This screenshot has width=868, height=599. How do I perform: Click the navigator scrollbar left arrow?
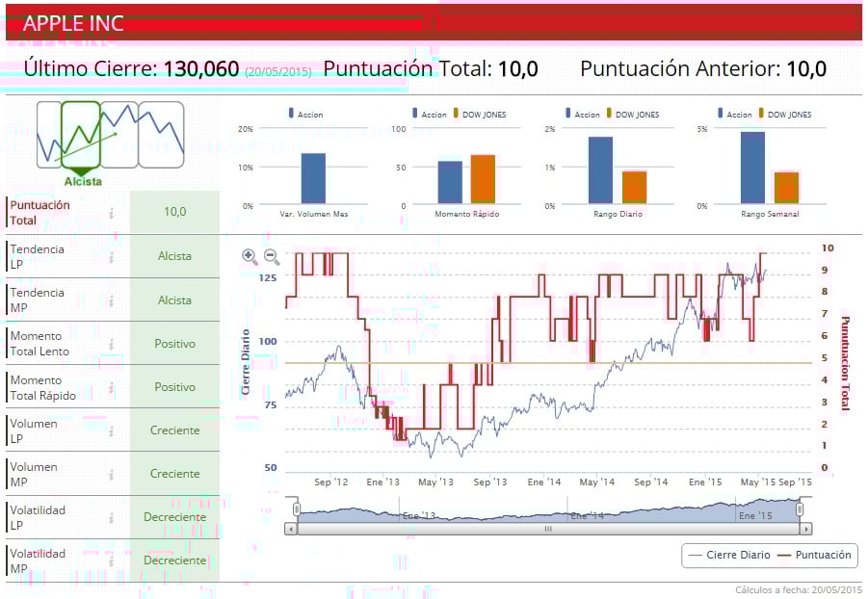coord(291,529)
